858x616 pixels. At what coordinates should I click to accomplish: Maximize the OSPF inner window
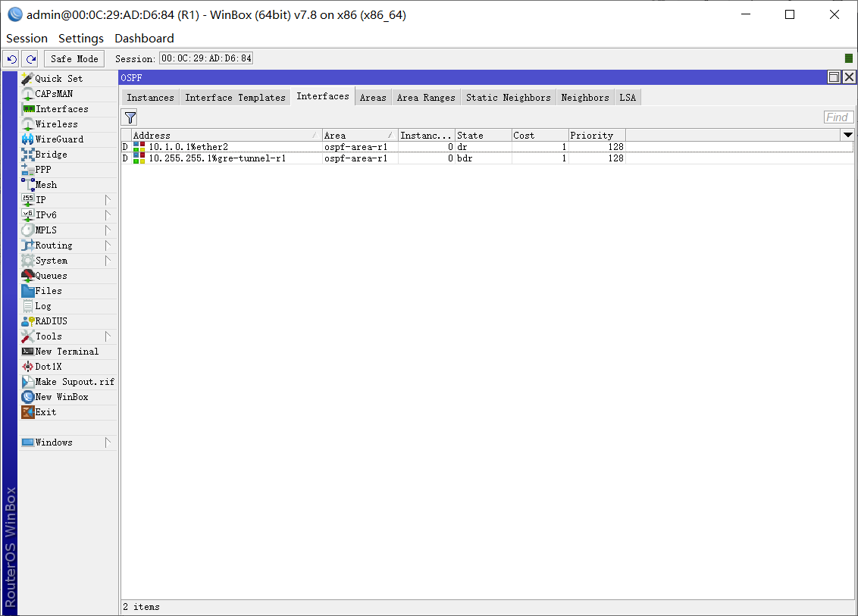[834, 77]
